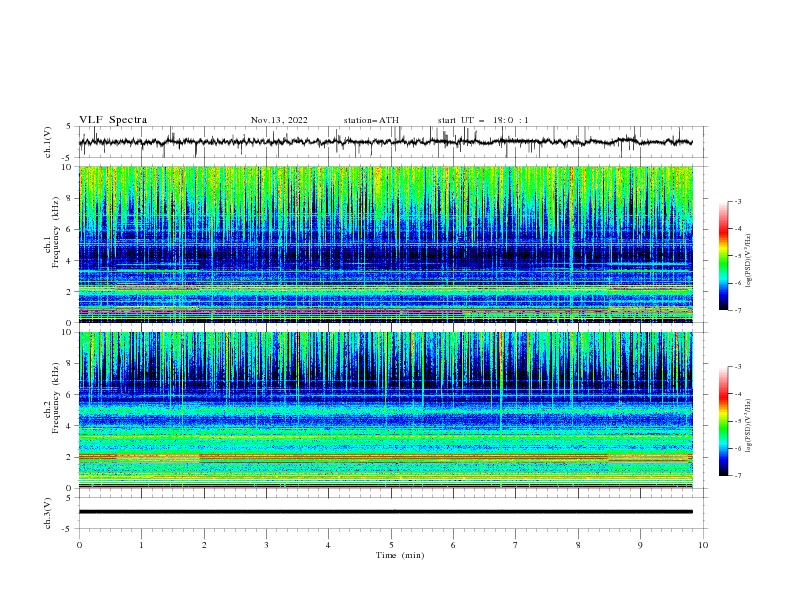
Task: Click the "-7" tick on ch.1 colorbar
Action: tap(737, 310)
